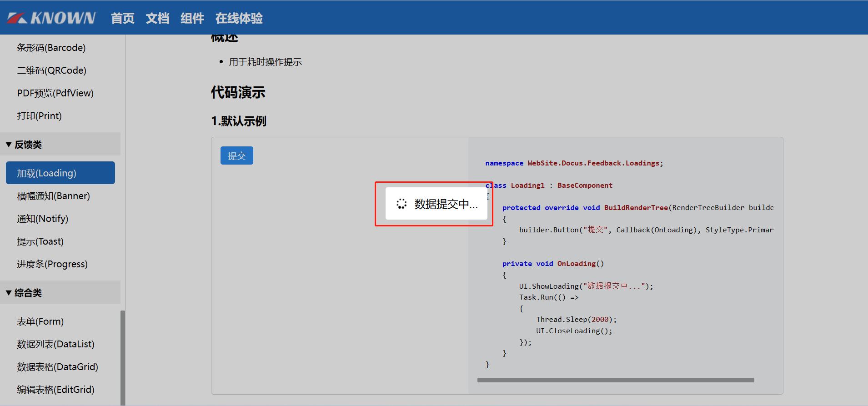Open 数据表格(DataGrid) page

click(x=58, y=367)
